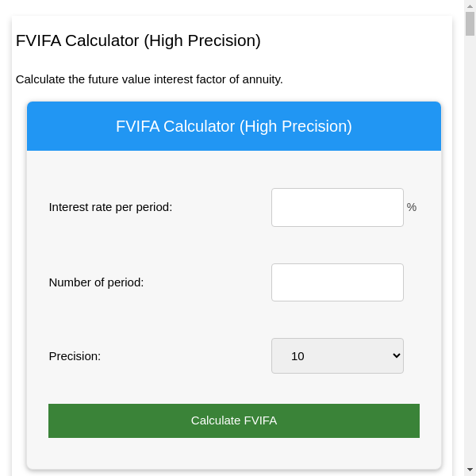Focus the Number of period input box

tap(337, 282)
